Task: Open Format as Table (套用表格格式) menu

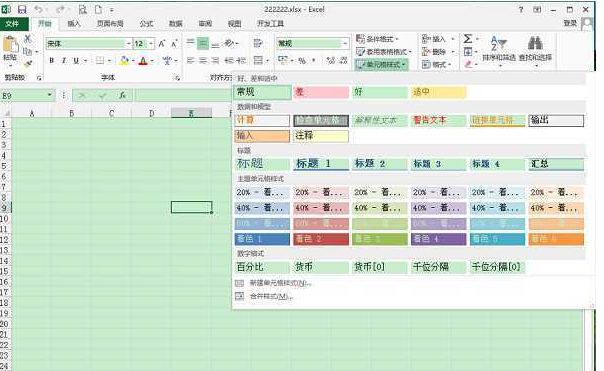Action: click(384, 52)
